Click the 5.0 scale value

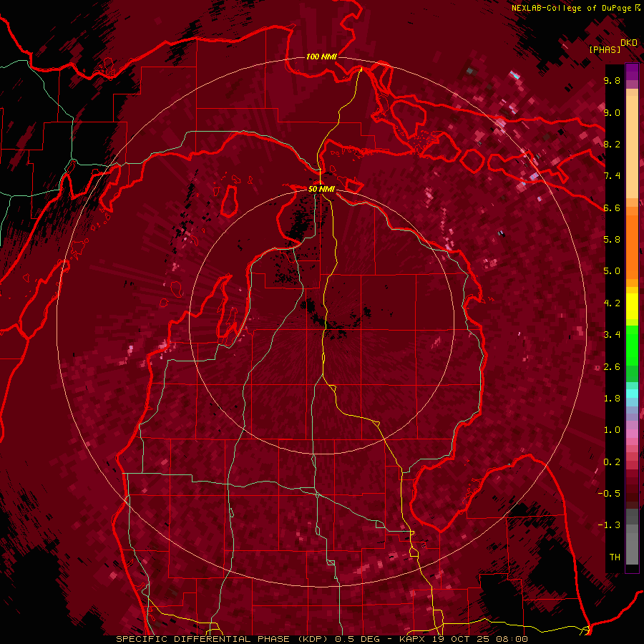[x=612, y=271]
